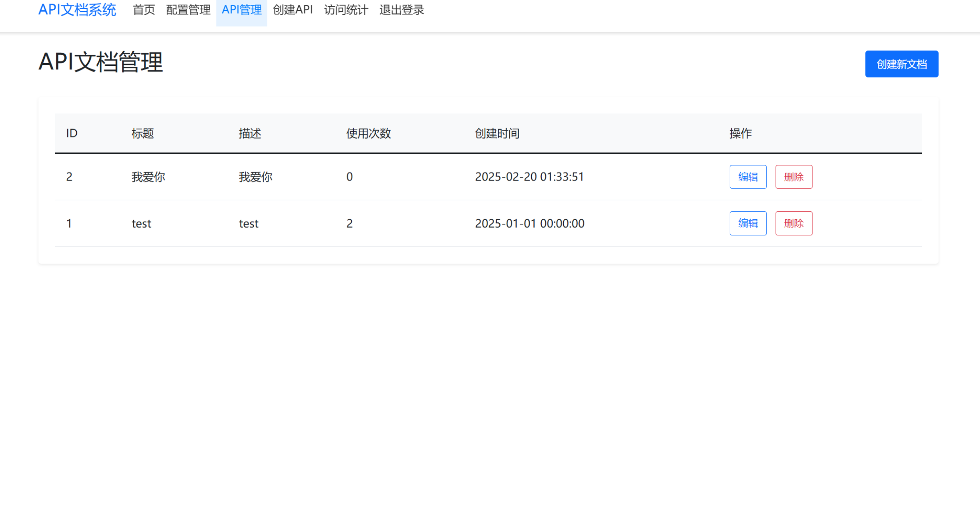The image size is (980, 515).
Task: Click the 使用次数 column header
Action: tap(368, 133)
